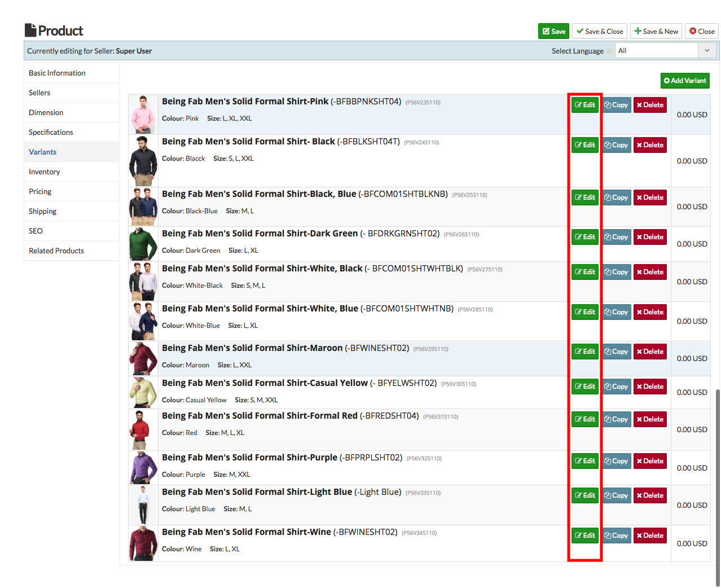721x588 pixels.
Task: Click the Dark Green shirt thumbnail
Action: pyautogui.click(x=143, y=244)
